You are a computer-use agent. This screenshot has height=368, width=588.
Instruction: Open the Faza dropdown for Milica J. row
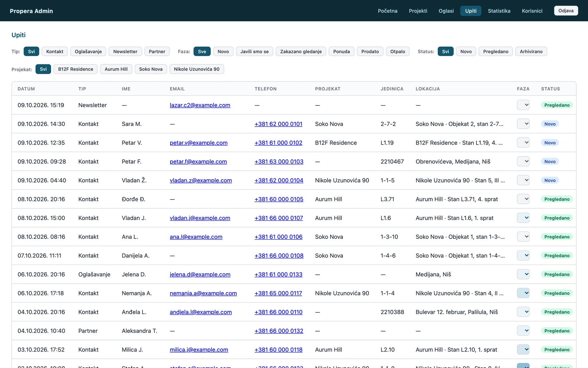point(523,349)
